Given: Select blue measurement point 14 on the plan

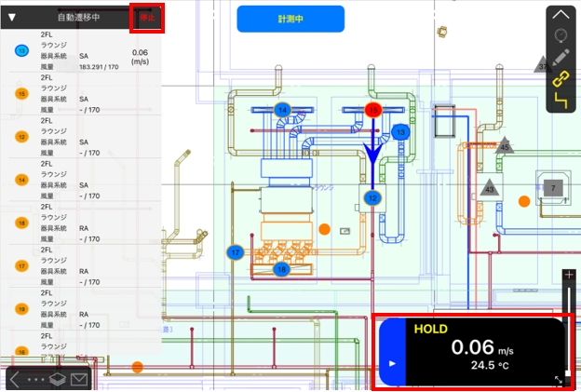Looking at the screenshot, I should pyautogui.click(x=283, y=111).
